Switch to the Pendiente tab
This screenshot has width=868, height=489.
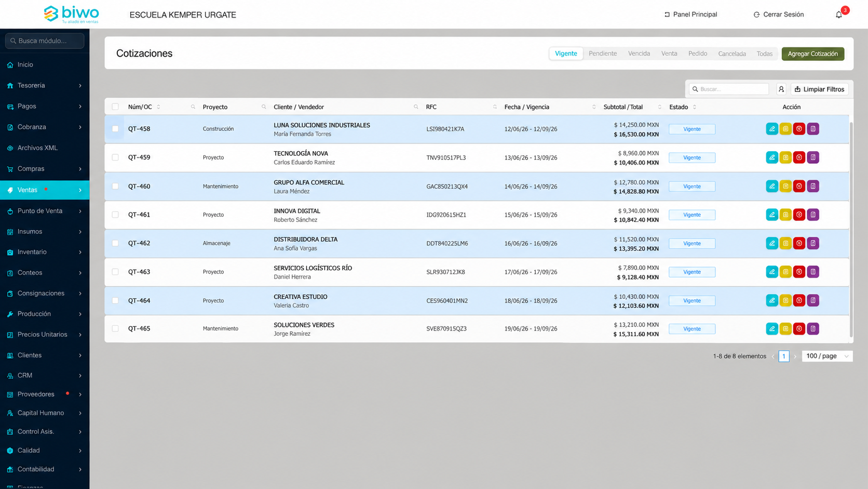(x=603, y=54)
